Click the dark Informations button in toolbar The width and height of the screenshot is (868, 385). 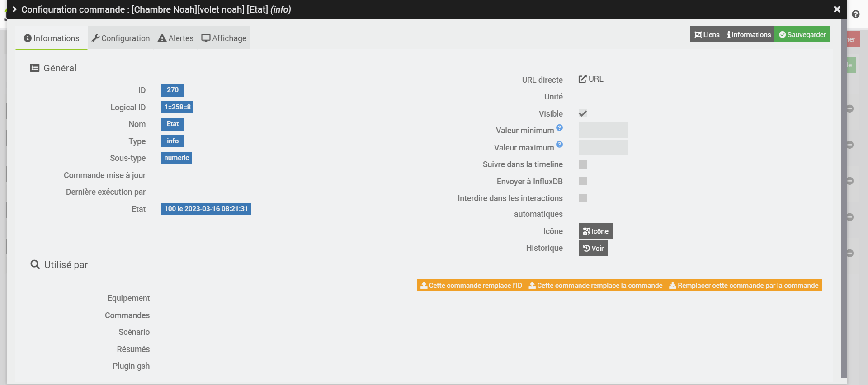(x=749, y=35)
